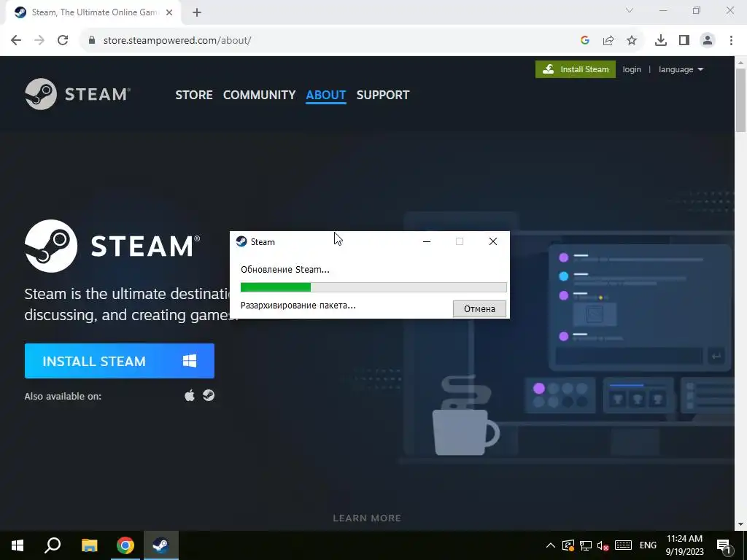Close the Steam browser tab

click(169, 13)
